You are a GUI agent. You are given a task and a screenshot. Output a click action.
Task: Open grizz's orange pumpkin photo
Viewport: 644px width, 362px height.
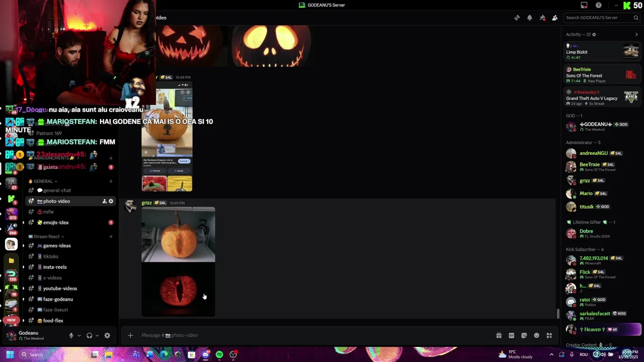click(178, 234)
